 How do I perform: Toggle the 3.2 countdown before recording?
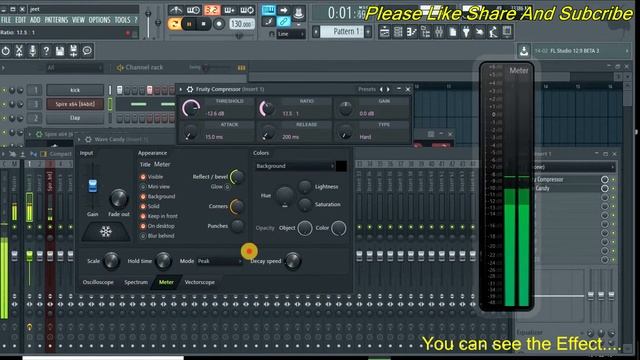point(212,10)
